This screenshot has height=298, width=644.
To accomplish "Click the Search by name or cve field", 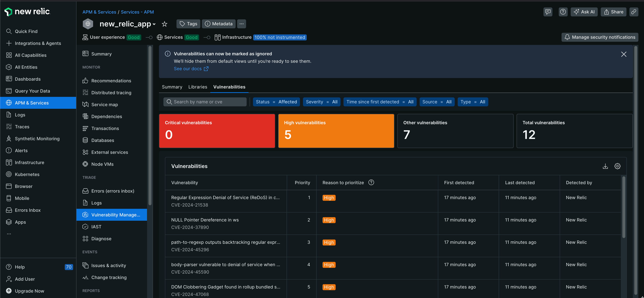I will point(205,102).
